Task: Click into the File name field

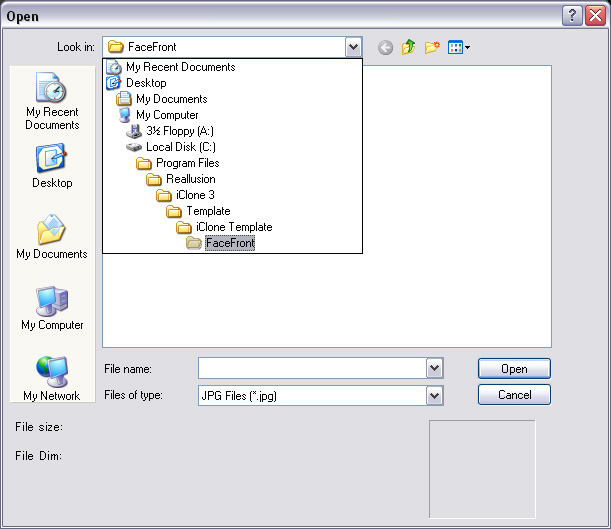Action: (x=312, y=368)
